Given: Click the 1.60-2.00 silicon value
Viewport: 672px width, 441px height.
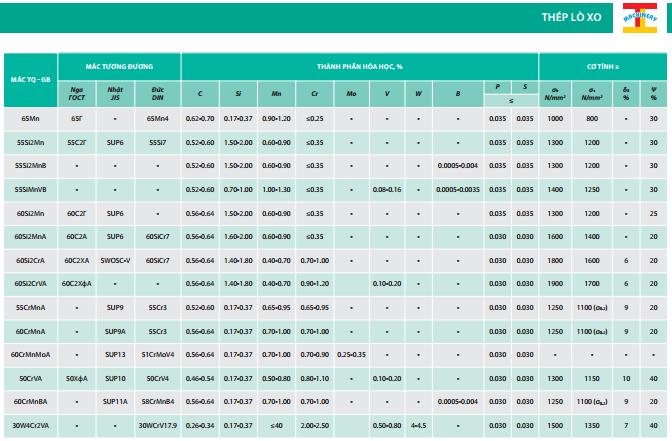Looking at the screenshot, I should click(238, 237).
